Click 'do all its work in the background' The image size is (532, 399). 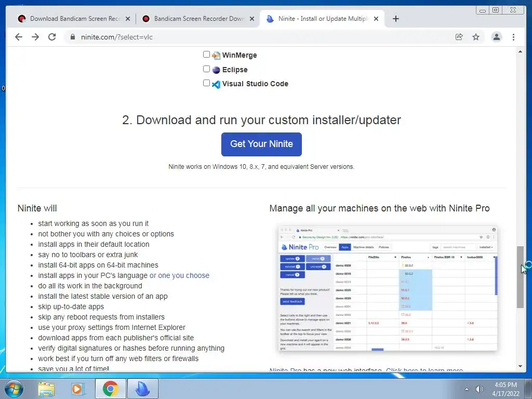point(90,286)
